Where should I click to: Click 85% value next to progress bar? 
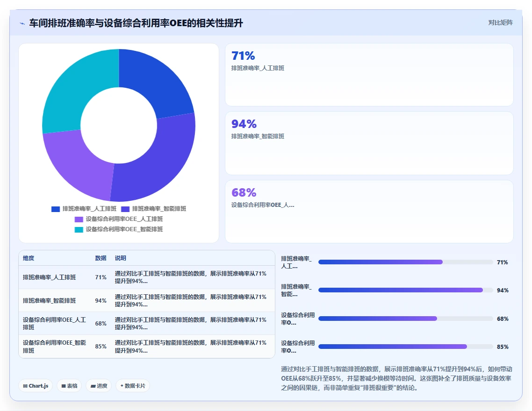[503, 347]
